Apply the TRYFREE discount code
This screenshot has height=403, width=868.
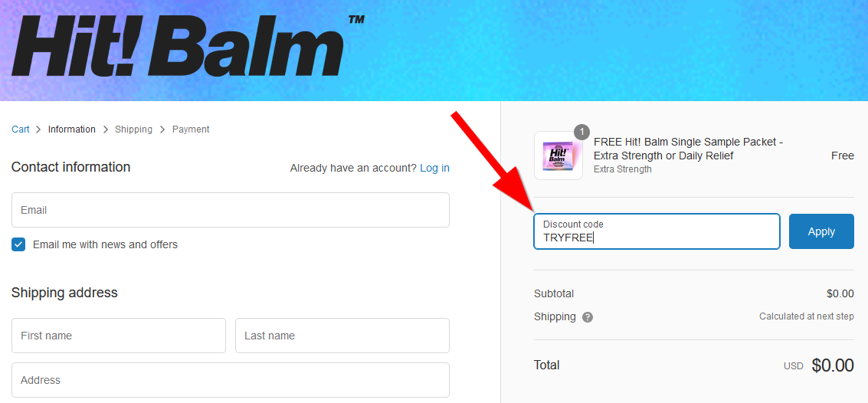coord(821,231)
